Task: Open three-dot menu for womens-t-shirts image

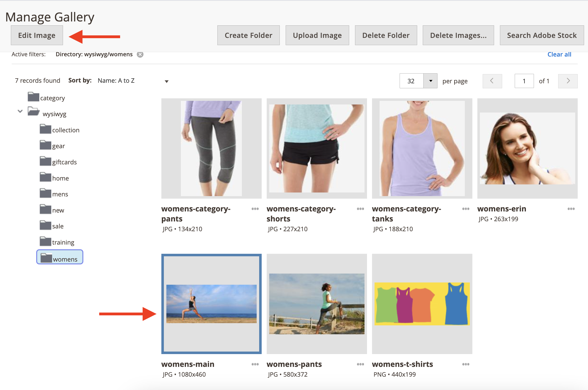Action: tap(466, 364)
